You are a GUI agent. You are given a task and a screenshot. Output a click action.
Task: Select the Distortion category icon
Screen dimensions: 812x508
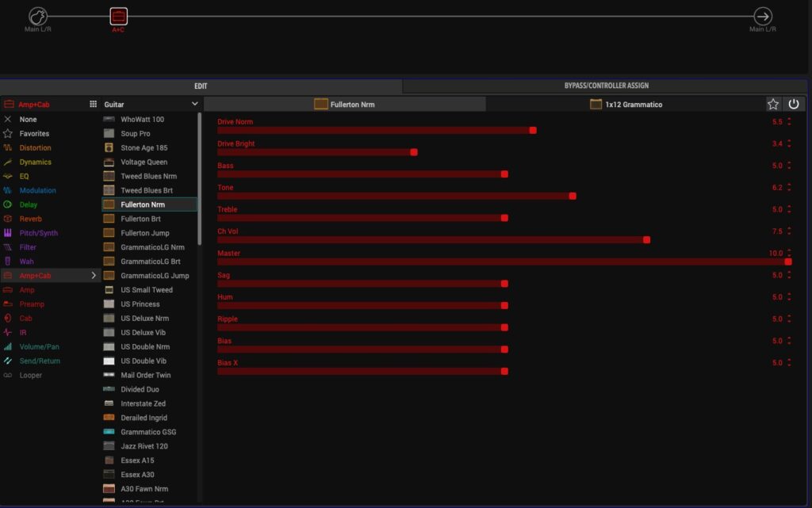coord(8,148)
